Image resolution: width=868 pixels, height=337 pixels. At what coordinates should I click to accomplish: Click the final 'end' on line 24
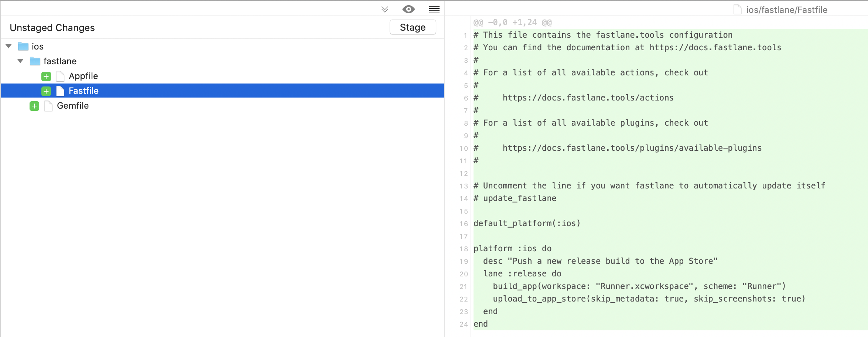(481, 324)
